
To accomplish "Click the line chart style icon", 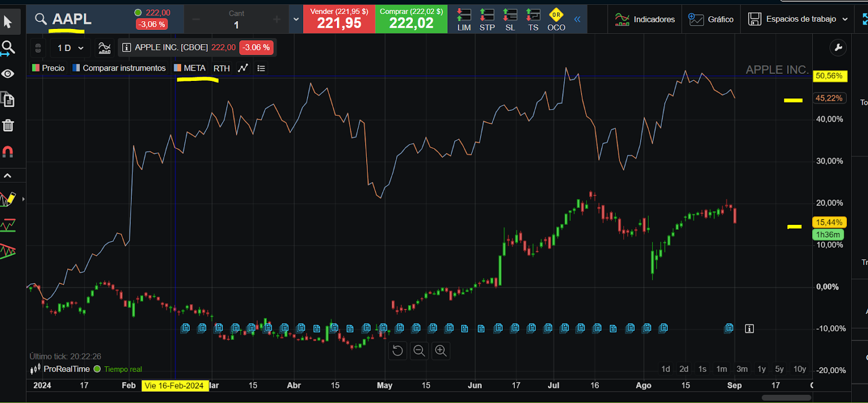I will (243, 68).
